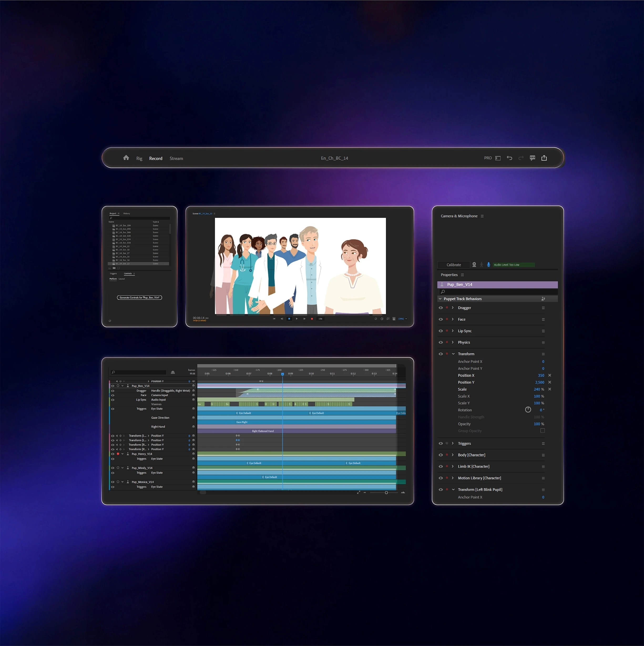Toggle the Group Opacity checkbox

pos(542,431)
